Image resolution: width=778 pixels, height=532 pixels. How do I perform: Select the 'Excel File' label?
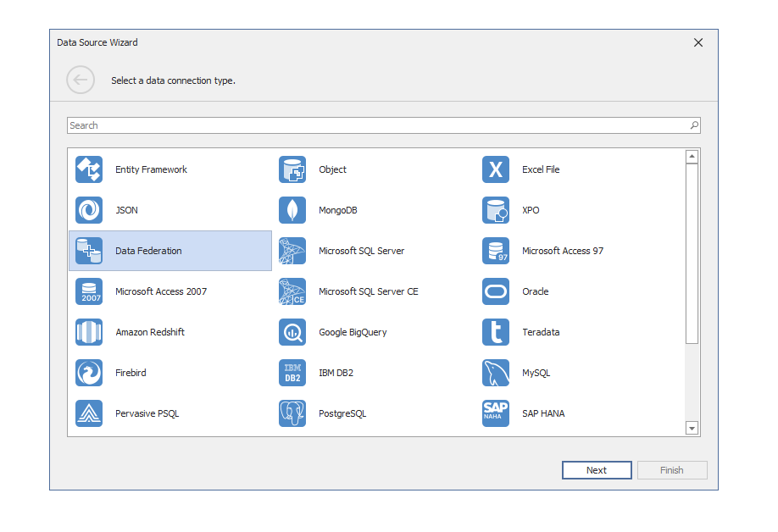point(541,169)
